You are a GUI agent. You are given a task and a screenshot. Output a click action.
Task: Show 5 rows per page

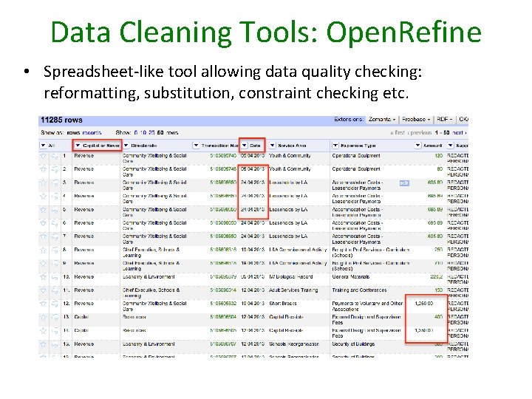click(x=136, y=133)
